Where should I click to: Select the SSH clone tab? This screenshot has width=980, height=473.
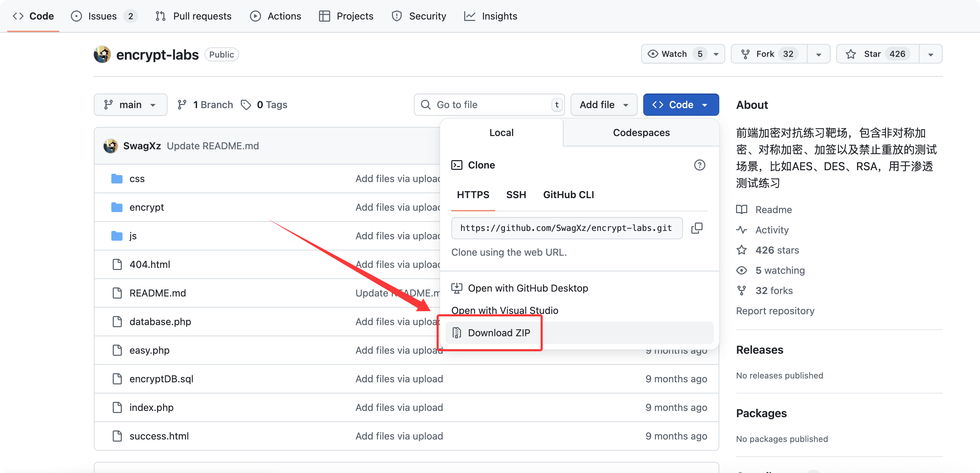click(x=516, y=195)
